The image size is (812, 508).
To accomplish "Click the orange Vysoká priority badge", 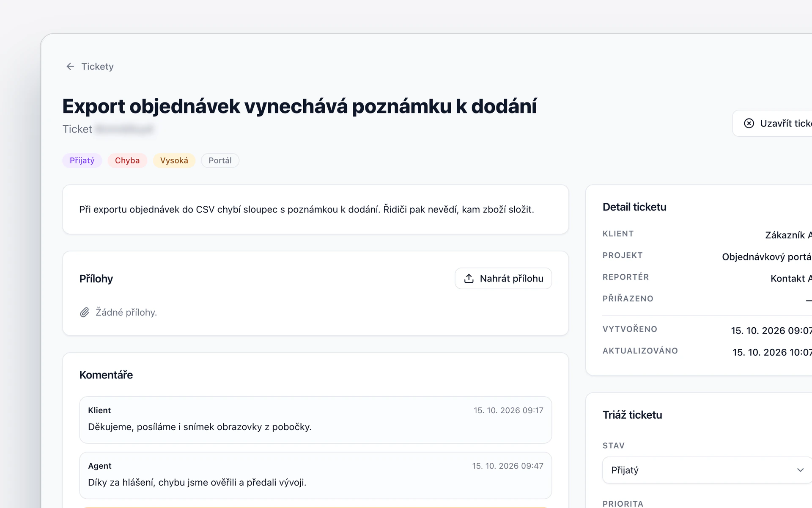I will click(x=174, y=160).
